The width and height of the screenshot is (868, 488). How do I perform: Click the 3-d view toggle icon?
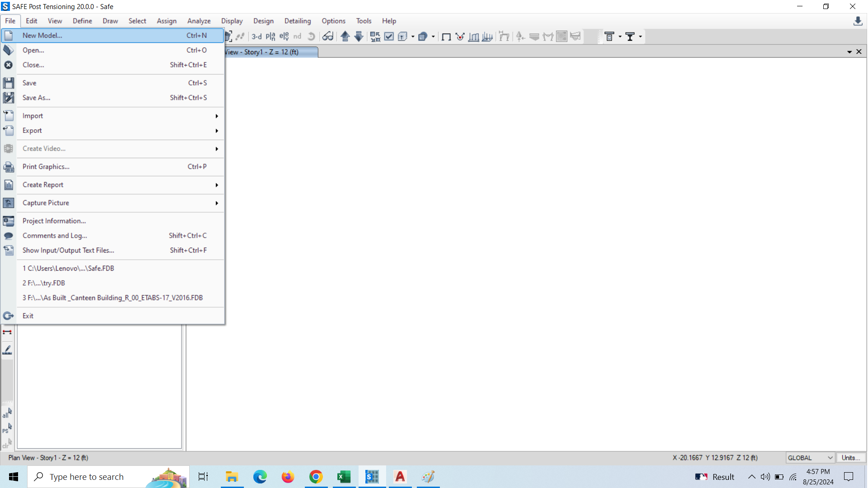coord(256,37)
